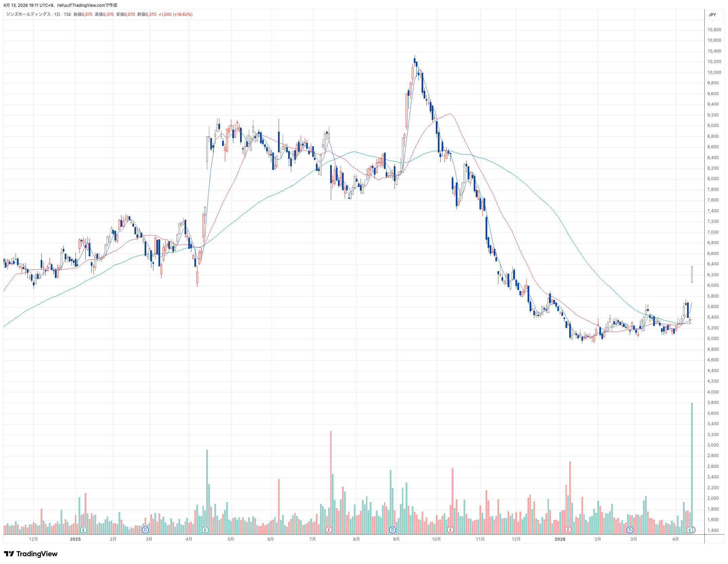
Task: Click the red earnings E marker near January 2026
Action: pos(568,530)
